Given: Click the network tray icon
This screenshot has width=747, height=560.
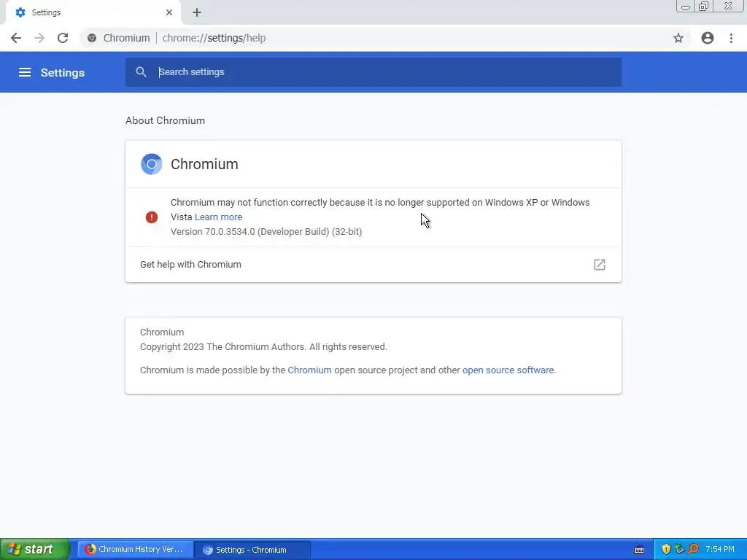Looking at the screenshot, I should coord(679,549).
